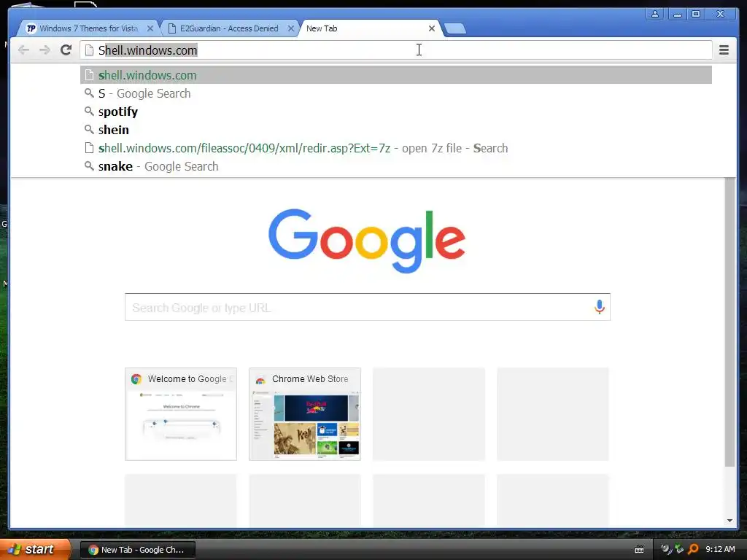Select the 'snake - Google Search' suggestion
The height and width of the screenshot is (560, 747).
396,166
